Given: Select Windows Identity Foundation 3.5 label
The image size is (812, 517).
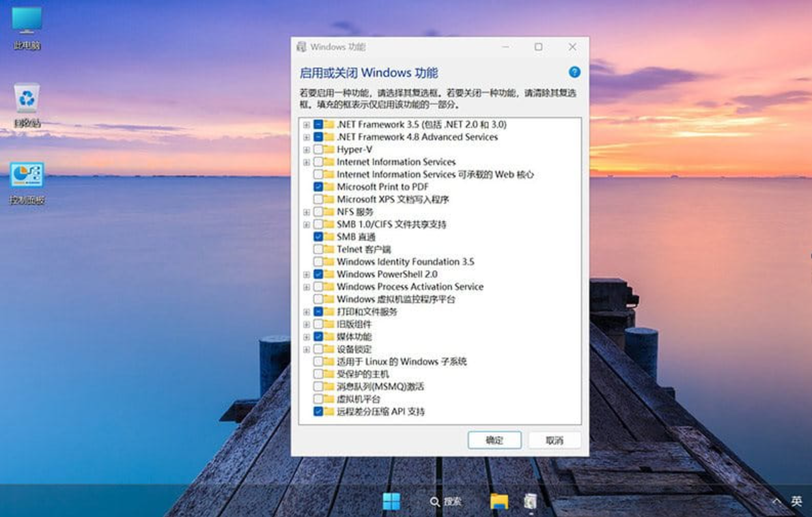Looking at the screenshot, I should click(x=406, y=262).
